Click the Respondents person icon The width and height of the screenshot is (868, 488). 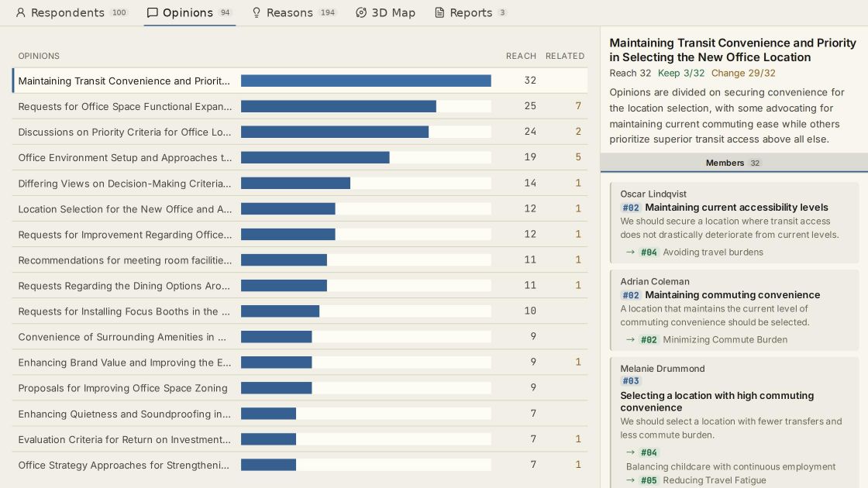[x=20, y=12]
